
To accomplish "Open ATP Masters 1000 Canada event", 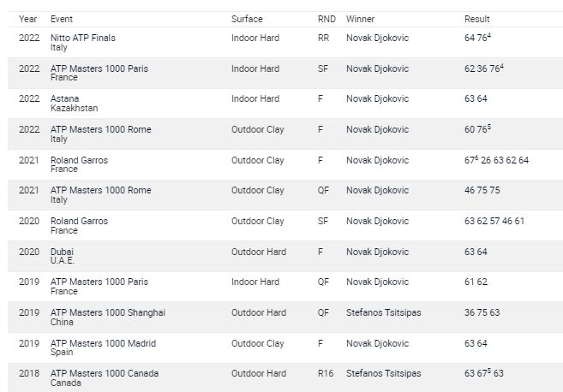I will click(x=104, y=373).
